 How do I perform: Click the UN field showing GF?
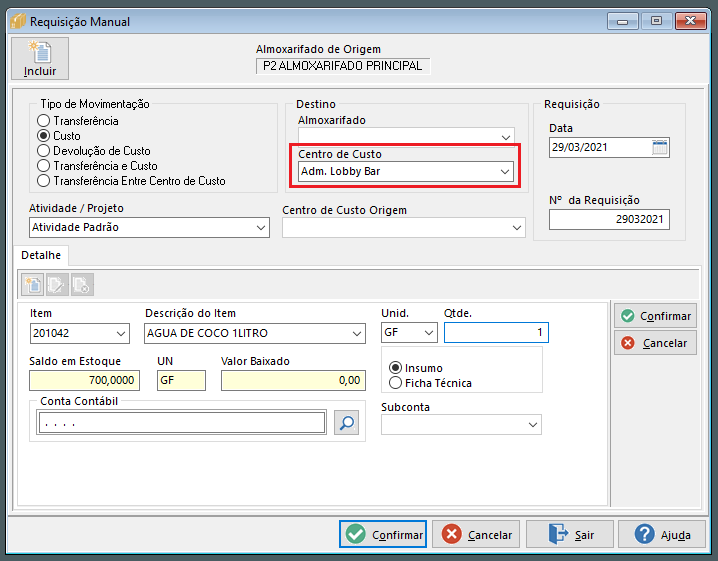click(x=181, y=381)
